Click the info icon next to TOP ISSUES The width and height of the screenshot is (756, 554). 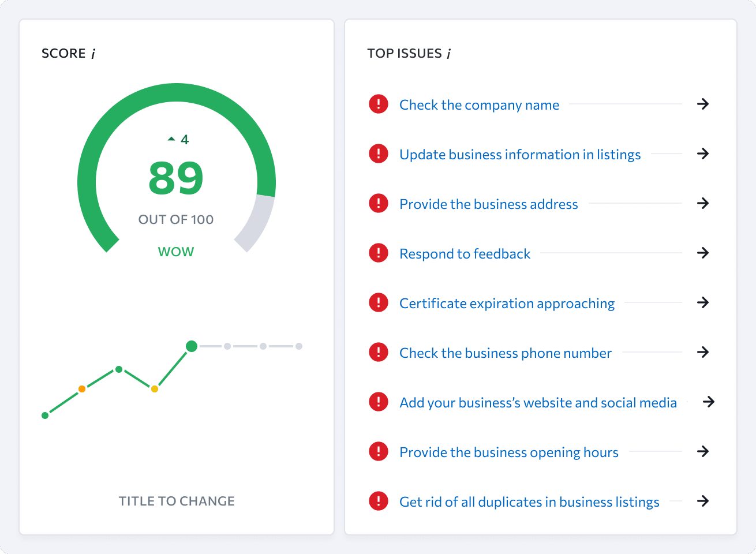pos(449,54)
